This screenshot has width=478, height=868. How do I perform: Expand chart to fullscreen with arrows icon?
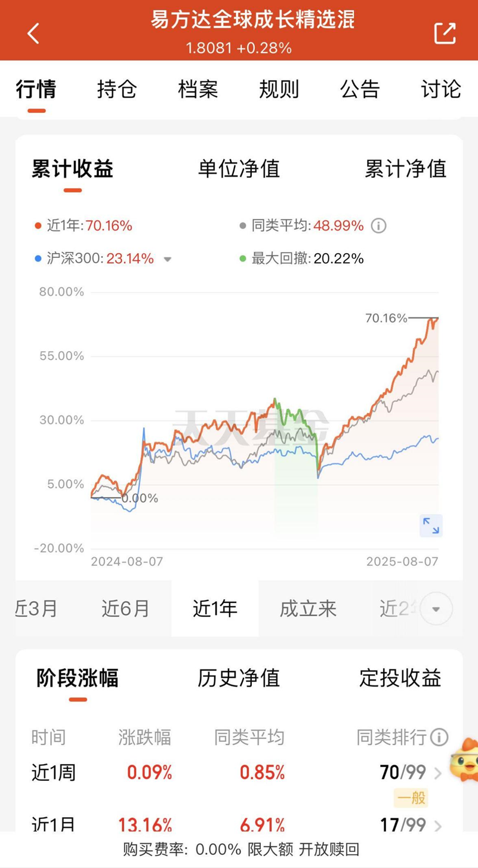(431, 525)
